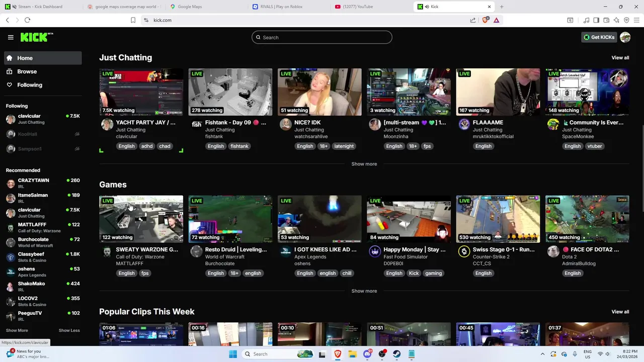Open the user profile avatar menu

[x=625, y=37]
